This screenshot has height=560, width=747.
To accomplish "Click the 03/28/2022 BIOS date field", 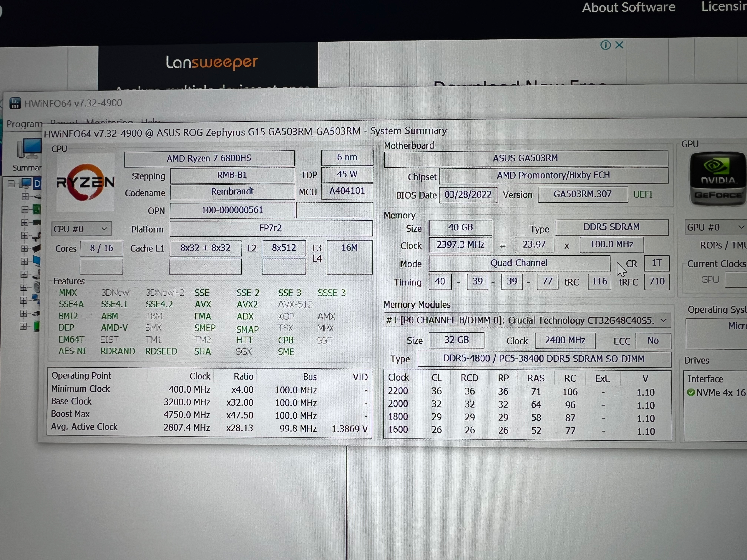I will pos(468,195).
